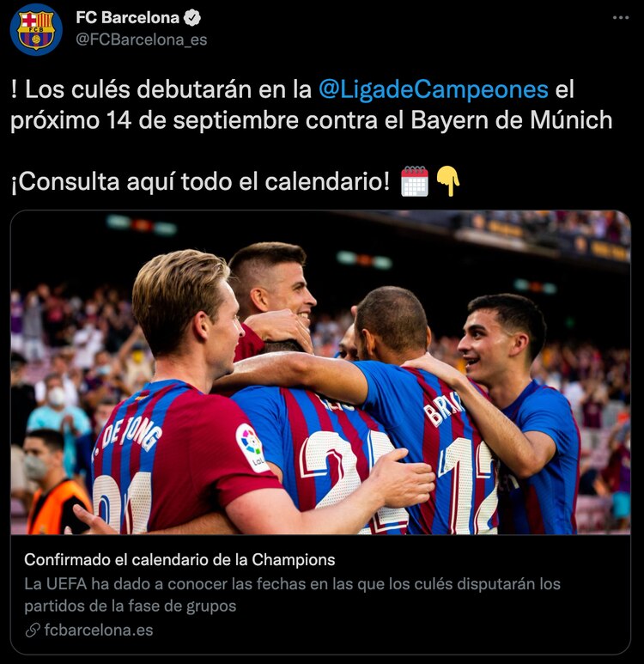Click the FC Barcelona display name
644x664 pixels.
pyautogui.click(x=127, y=17)
